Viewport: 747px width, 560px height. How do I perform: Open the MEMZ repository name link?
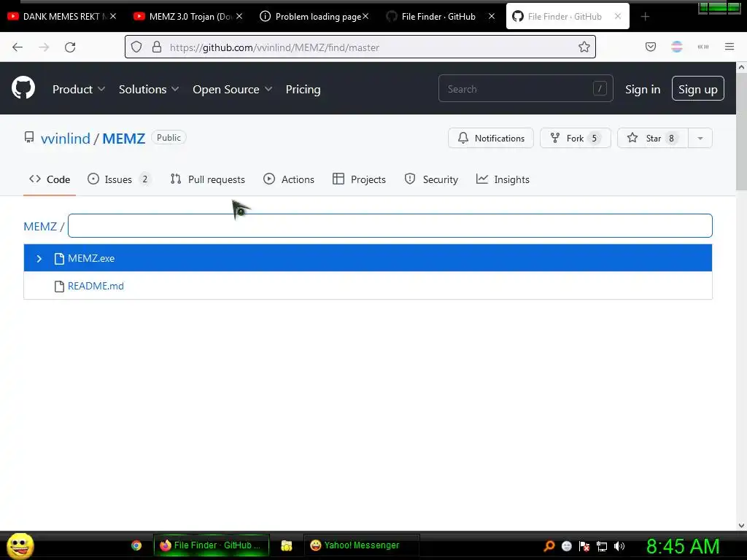124,138
